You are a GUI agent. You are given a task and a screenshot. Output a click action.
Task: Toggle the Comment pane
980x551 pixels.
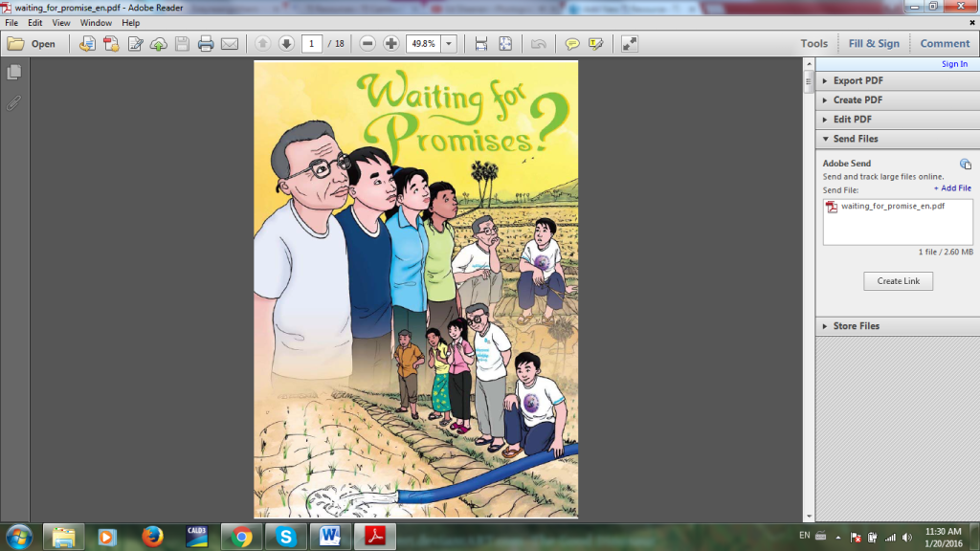pyautogui.click(x=945, y=43)
